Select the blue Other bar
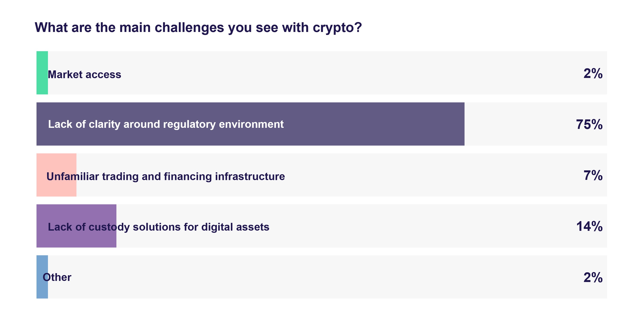This screenshot has width=644, height=320. [42, 290]
